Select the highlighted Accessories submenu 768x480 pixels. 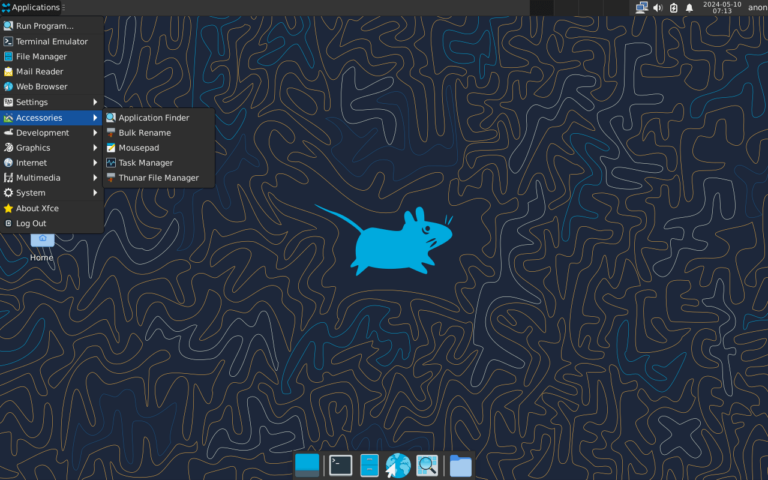point(52,118)
